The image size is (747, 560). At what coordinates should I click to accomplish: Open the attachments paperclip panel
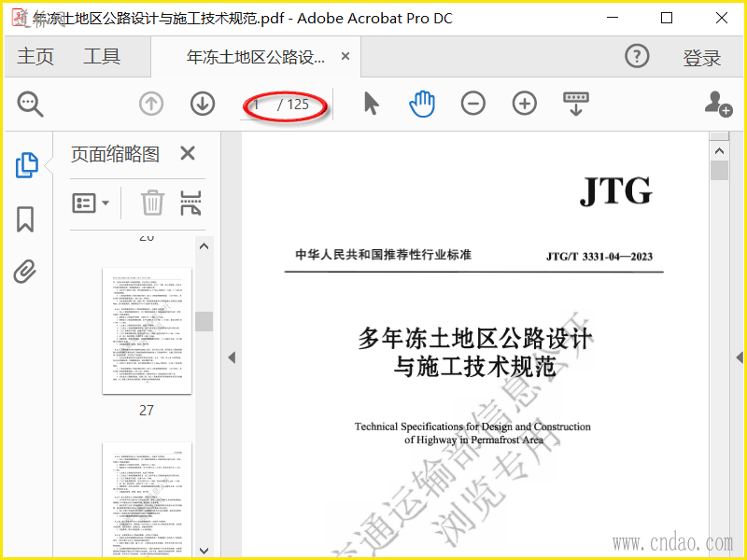point(25,272)
